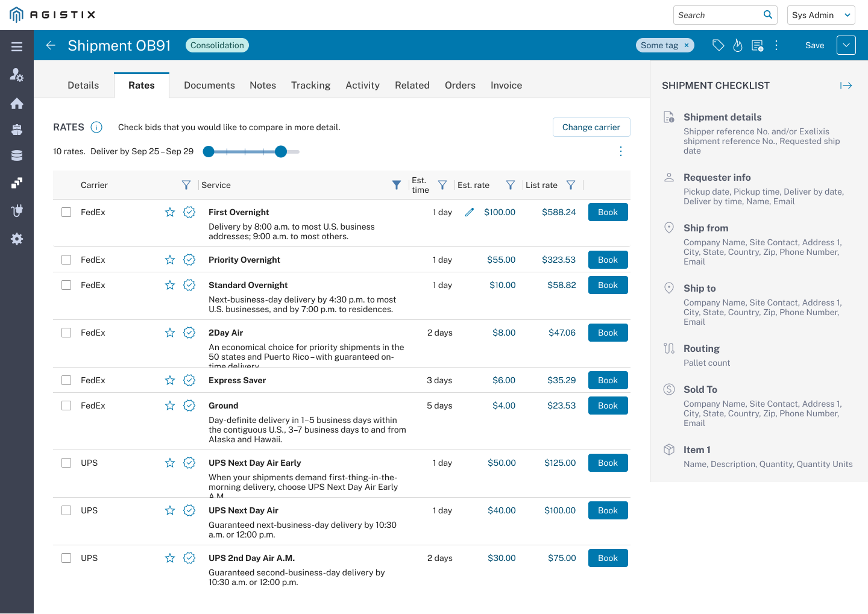
Task: Open the hamburger menu in sidebar
Action: (x=17, y=46)
